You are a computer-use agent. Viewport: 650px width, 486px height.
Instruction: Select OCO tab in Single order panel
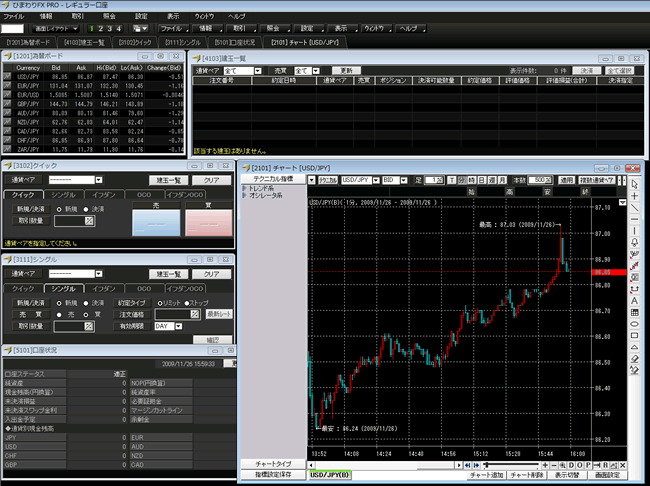coord(144,289)
